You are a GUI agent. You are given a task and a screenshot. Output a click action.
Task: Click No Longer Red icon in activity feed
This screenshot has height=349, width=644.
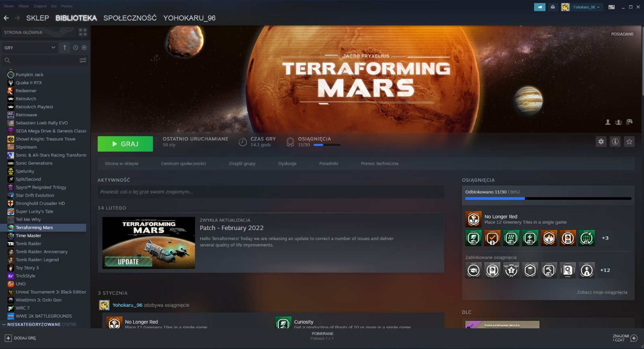tap(114, 322)
